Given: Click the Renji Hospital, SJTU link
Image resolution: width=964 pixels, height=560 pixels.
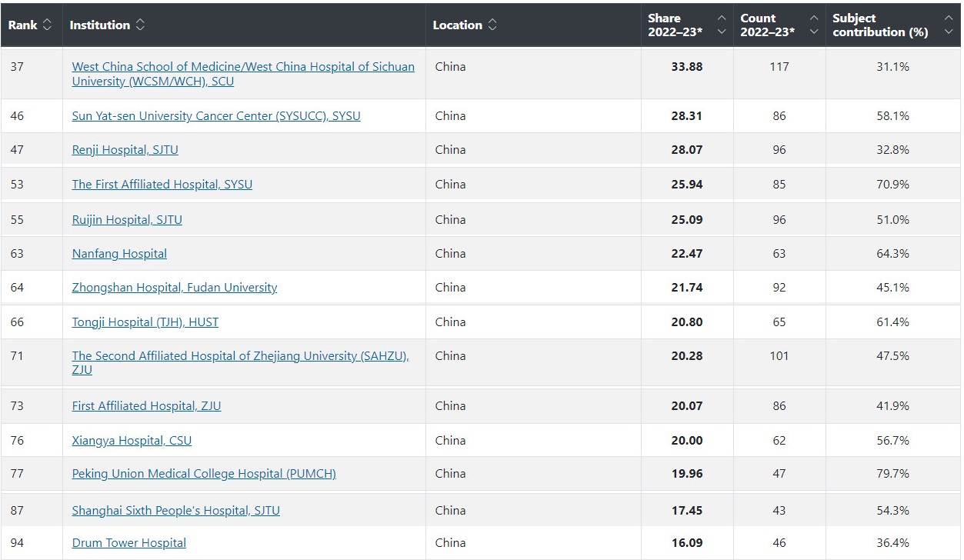Looking at the screenshot, I should tap(125, 150).
